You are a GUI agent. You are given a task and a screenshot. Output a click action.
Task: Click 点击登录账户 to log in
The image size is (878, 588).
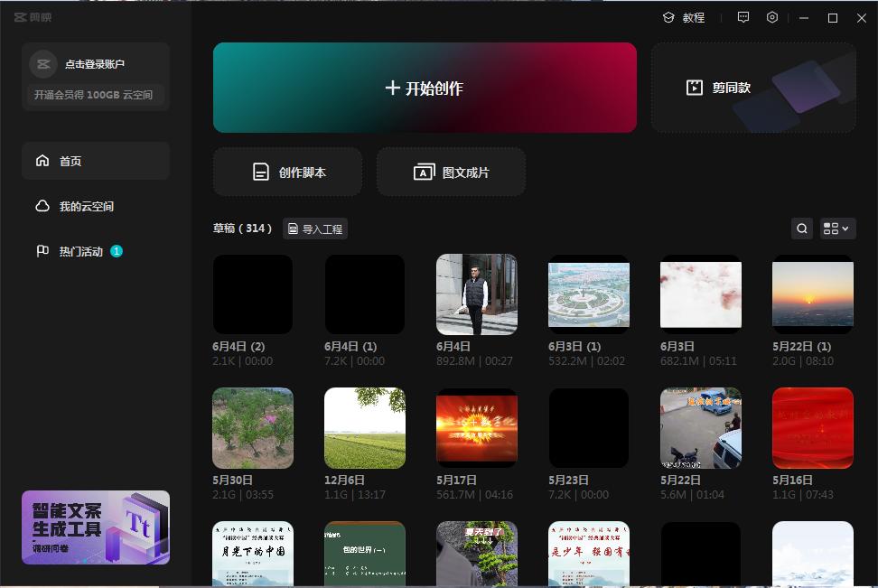pos(95,63)
